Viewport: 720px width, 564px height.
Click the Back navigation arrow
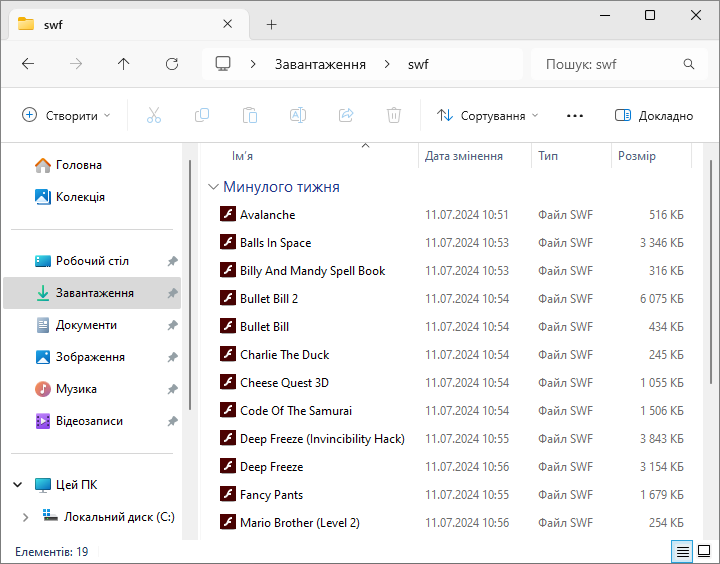point(28,64)
